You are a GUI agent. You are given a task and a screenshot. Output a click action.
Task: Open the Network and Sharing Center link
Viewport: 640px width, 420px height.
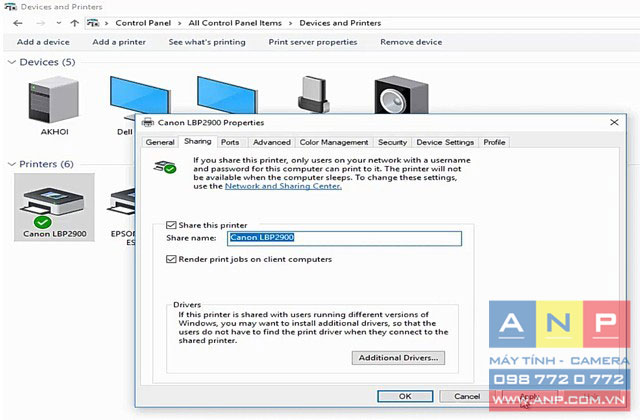[283, 186]
